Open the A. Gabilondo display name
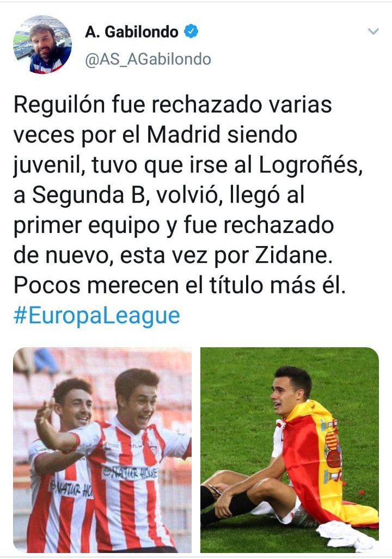The width and height of the screenshot is (392, 559). (x=132, y=32)
